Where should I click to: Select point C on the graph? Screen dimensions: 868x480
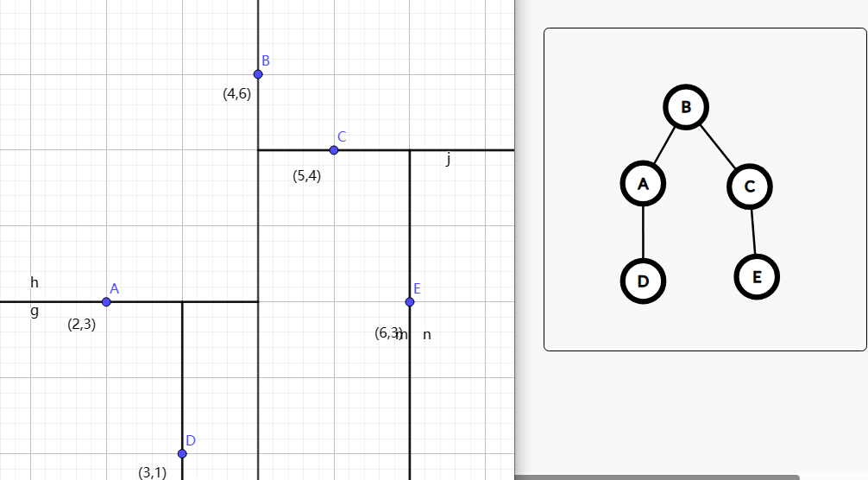[x=334, y=150]
